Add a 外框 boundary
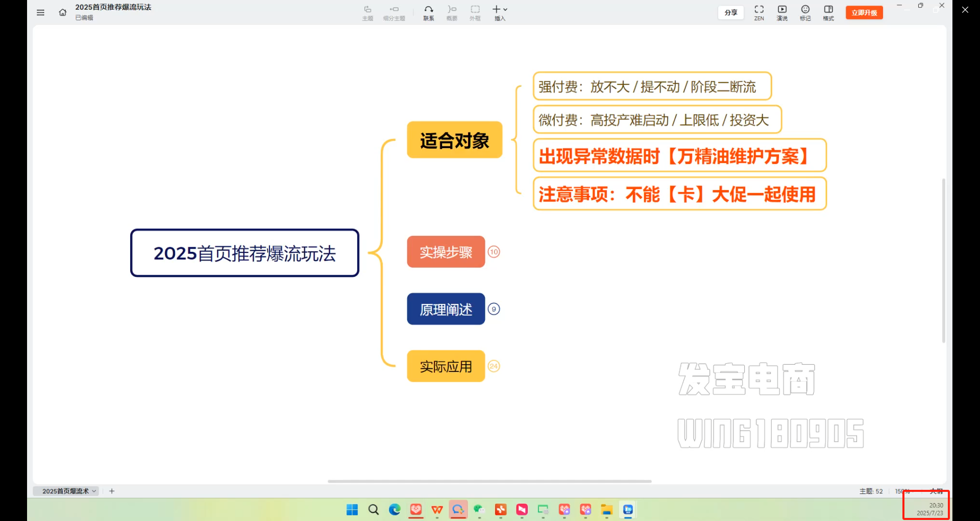The height and width of the screenshot is (521, 980). [475, 13]
